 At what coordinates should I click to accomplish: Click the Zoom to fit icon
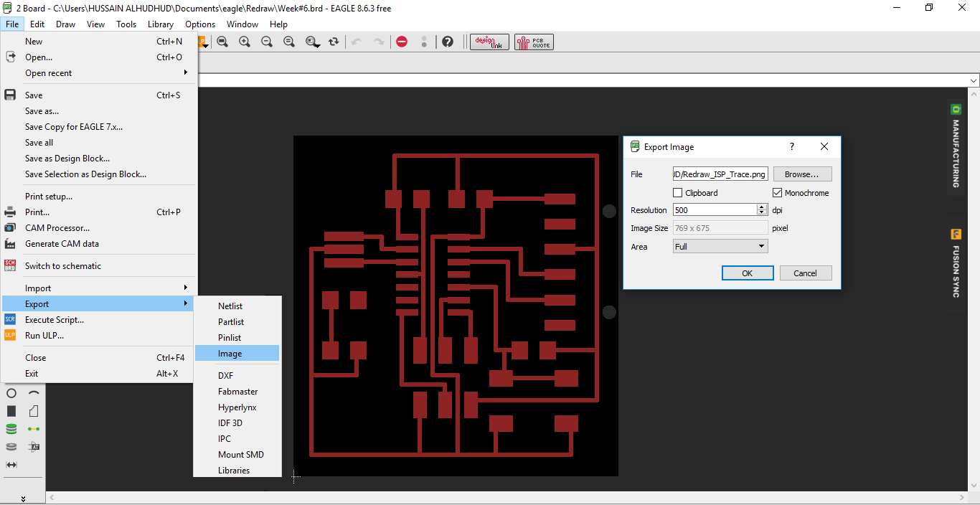(222, 42)
